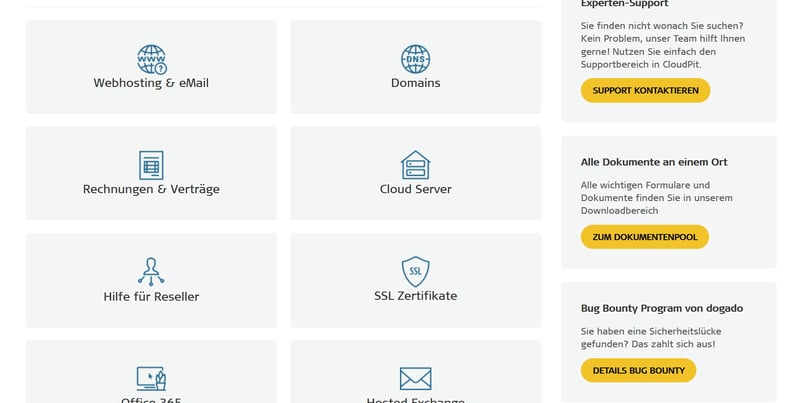The width and height of the screenshot is (800, 403).
Task: Click the Rechnungen & Verträge invoice icon
Action: point(151,165)
